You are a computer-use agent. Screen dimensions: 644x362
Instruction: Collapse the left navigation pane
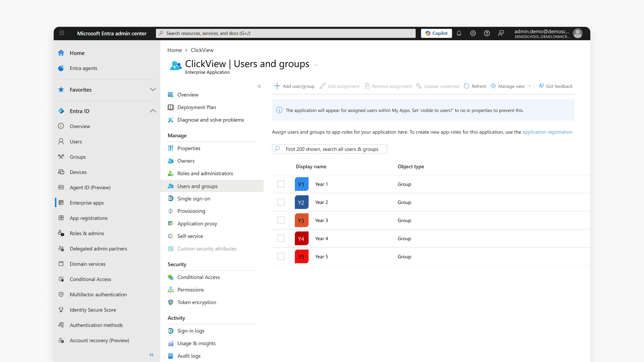pos(152,355)
